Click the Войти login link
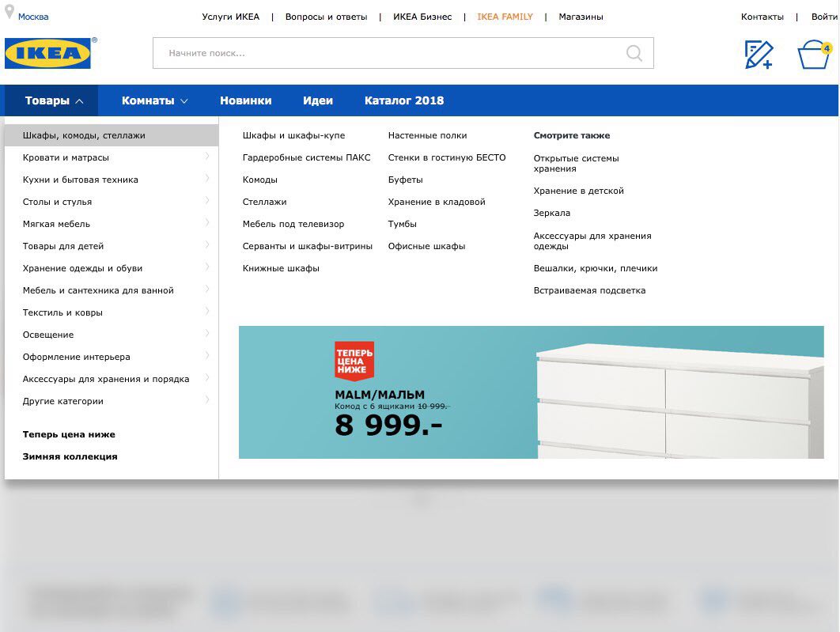Viewport: 840px width, 632px height. [824, 17]
